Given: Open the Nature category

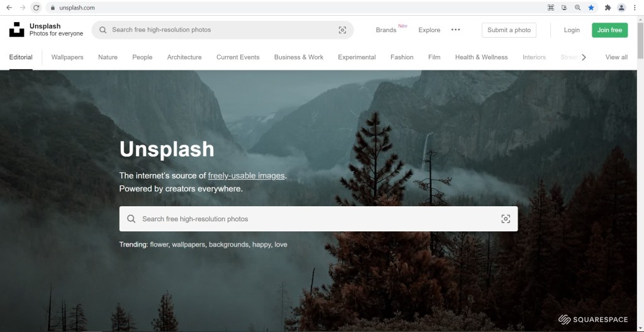Looking at the screenshot, I should click(108, 57).
